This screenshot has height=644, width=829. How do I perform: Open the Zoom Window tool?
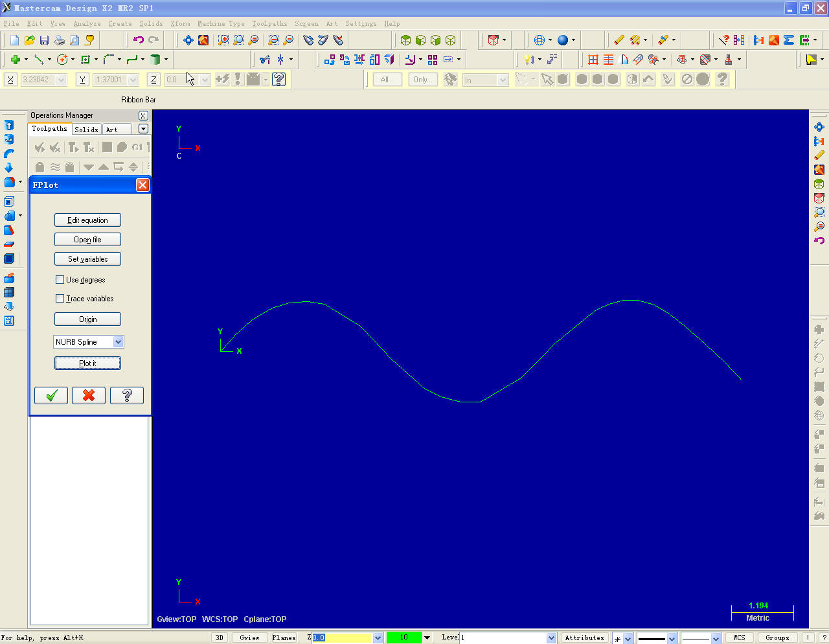(224, 40)
